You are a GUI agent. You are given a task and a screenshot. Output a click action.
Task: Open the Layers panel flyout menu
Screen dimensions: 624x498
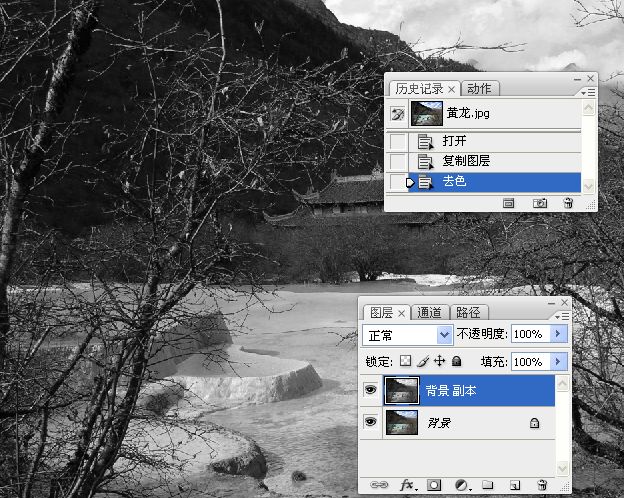coord(562,316)
